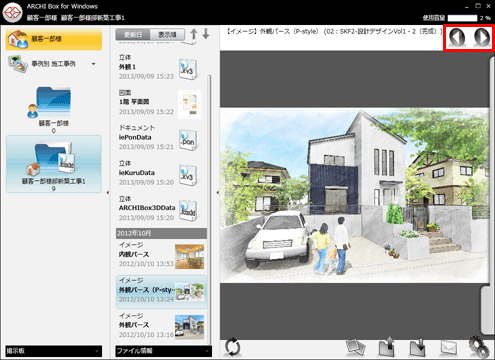Click the 内観パース entry text
Viewport: 495px width, 360px height.
pos(134,254)
